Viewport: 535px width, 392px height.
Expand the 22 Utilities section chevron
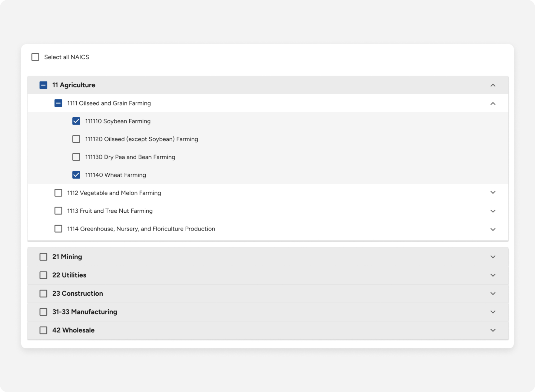pyautogui.click(x=493, y=275)
